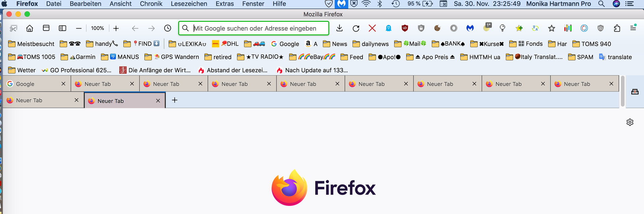Viewport: 644px width, 214px height.
Task: Open the extensions puzzle piece menu
Action: tap(617, 28)
